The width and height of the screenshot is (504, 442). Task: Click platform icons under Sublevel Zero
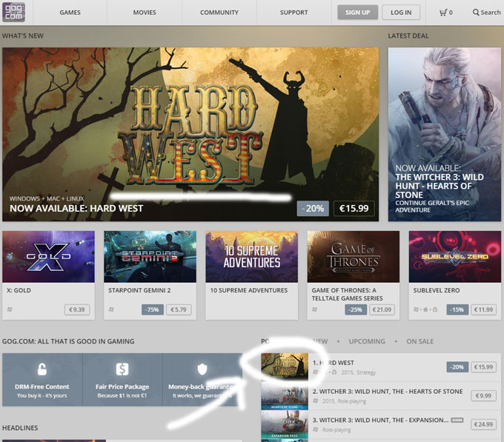pos(425,309)
